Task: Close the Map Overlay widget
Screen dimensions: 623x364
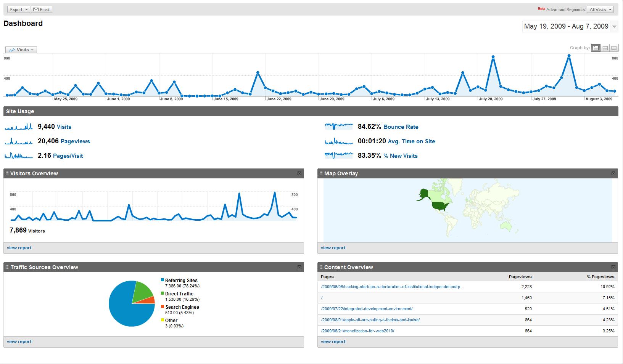Action: coord(613,173)
